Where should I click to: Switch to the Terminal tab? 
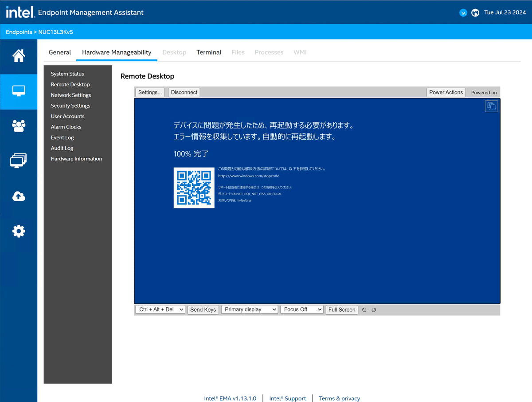click(209, 52)
